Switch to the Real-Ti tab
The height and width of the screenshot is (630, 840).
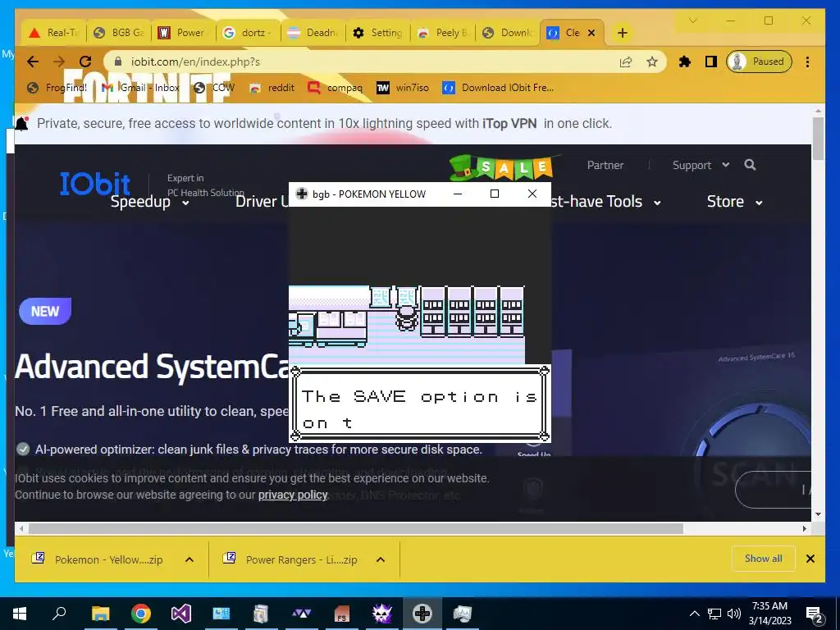coord(52,33)
